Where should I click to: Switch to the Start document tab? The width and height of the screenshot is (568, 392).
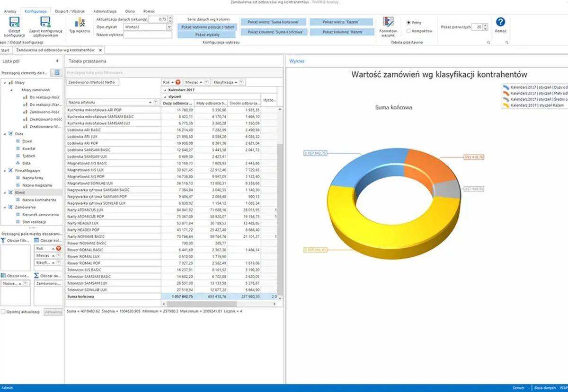click(x=6, y=50)
